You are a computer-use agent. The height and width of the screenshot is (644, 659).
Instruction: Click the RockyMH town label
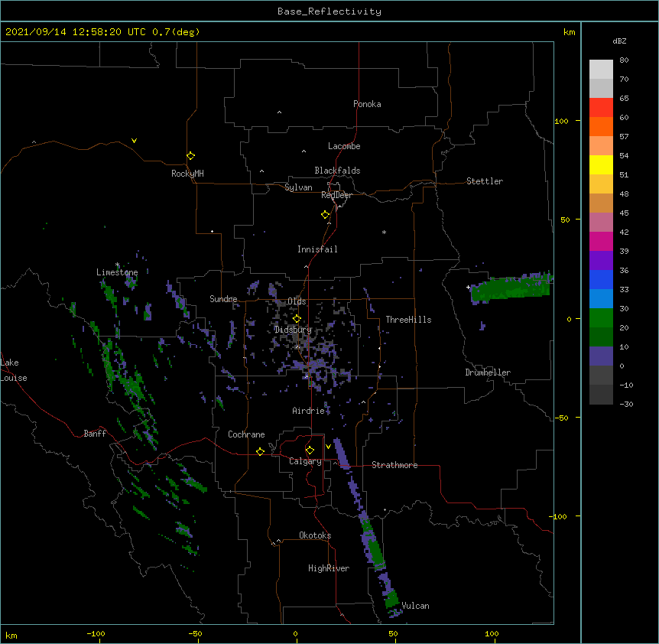point(187,174)
